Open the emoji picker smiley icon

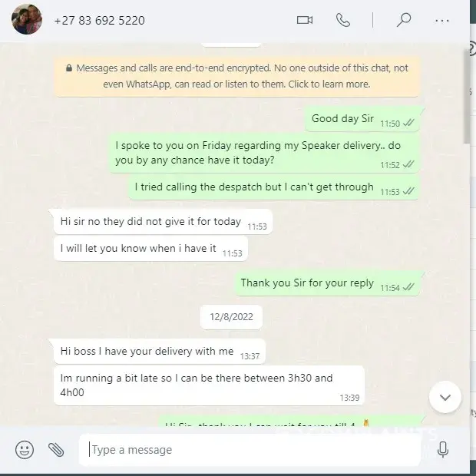pos(25,450)
